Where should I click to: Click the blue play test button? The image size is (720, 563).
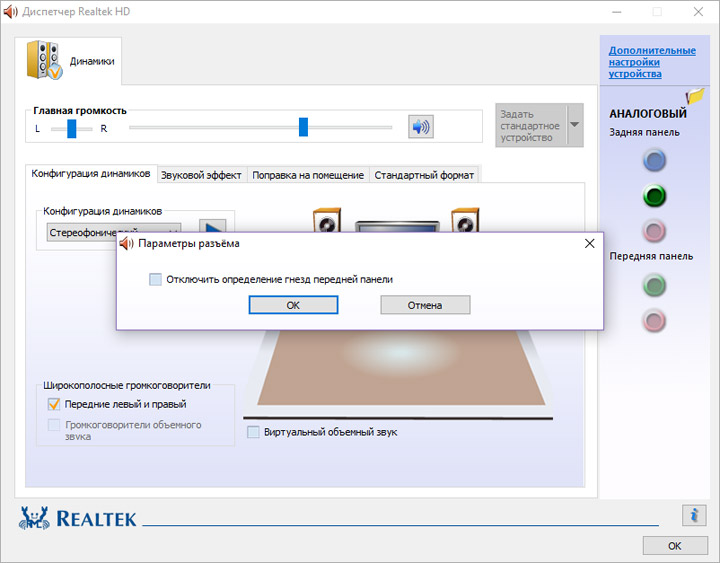tap(212, 226)
